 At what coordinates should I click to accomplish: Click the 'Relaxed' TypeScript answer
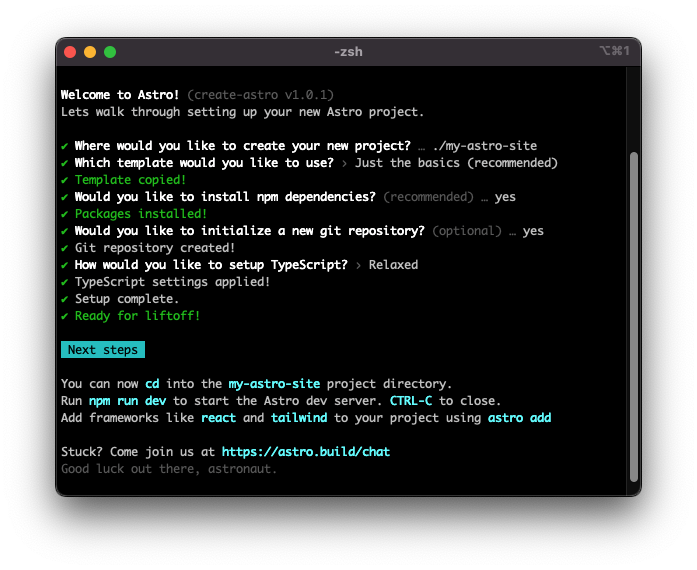coord(393,265)
